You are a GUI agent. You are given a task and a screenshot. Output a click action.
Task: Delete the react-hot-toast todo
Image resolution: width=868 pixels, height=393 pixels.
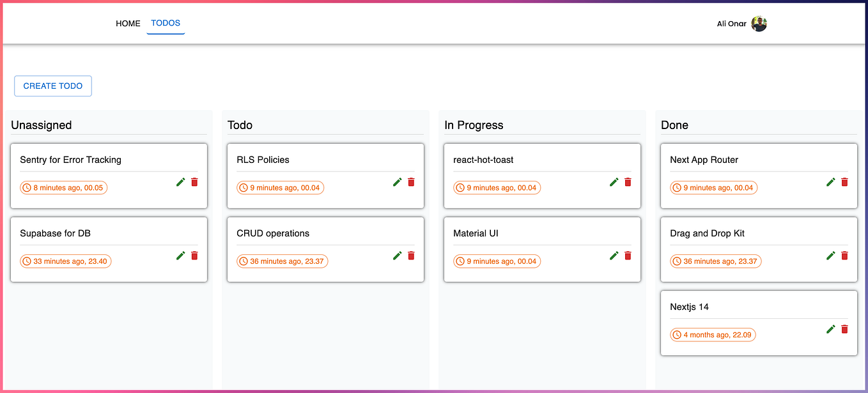(x=628, y=181)
